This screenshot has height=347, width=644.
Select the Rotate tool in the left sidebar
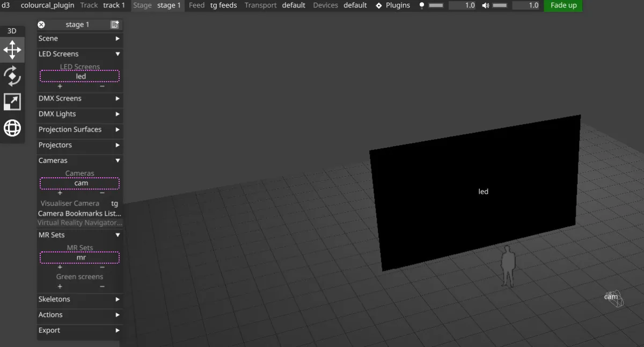click(x=12, y=76)
